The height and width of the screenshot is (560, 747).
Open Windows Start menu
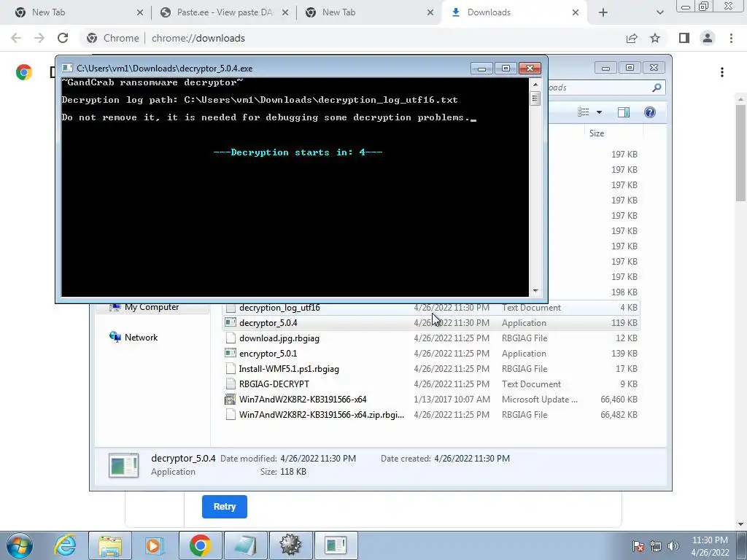pos(20,545)
